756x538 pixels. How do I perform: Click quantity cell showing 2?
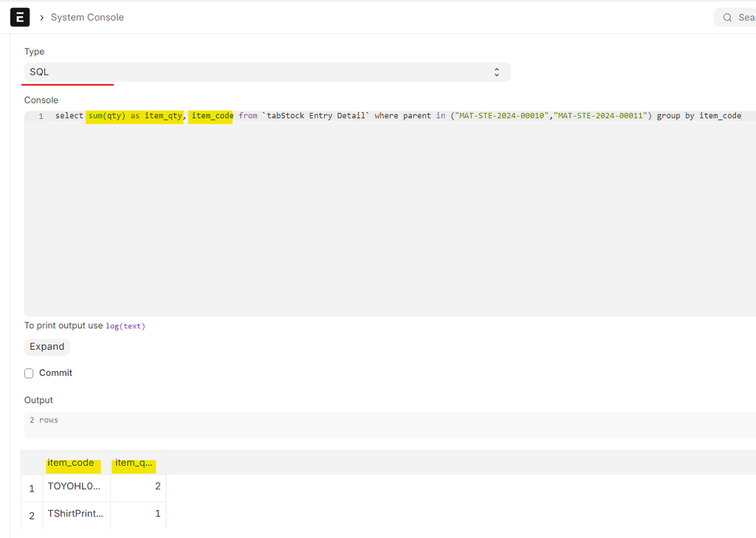tap(138, 488)
